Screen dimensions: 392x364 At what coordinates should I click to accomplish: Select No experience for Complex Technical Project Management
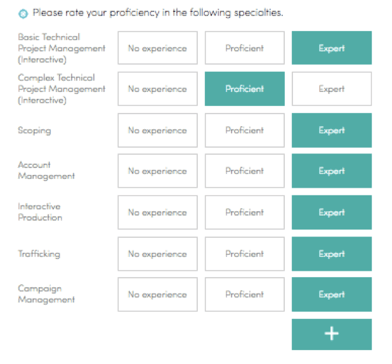coord(158,89)
